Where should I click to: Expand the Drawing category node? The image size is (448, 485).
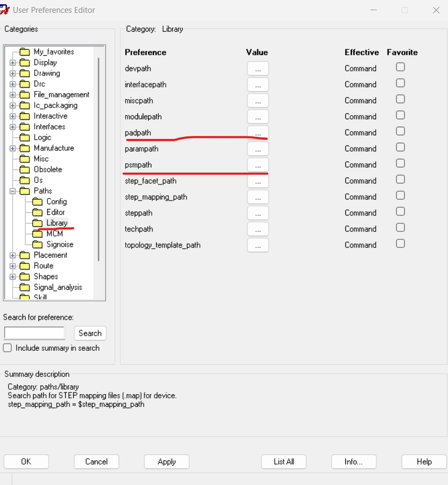[x=12, y=73]
